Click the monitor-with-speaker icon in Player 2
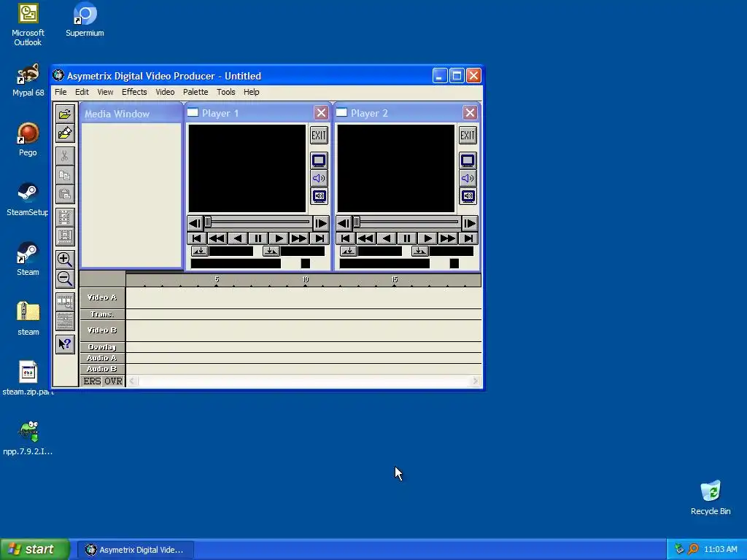This screenshot has width=747, height=560. point(468,195)
